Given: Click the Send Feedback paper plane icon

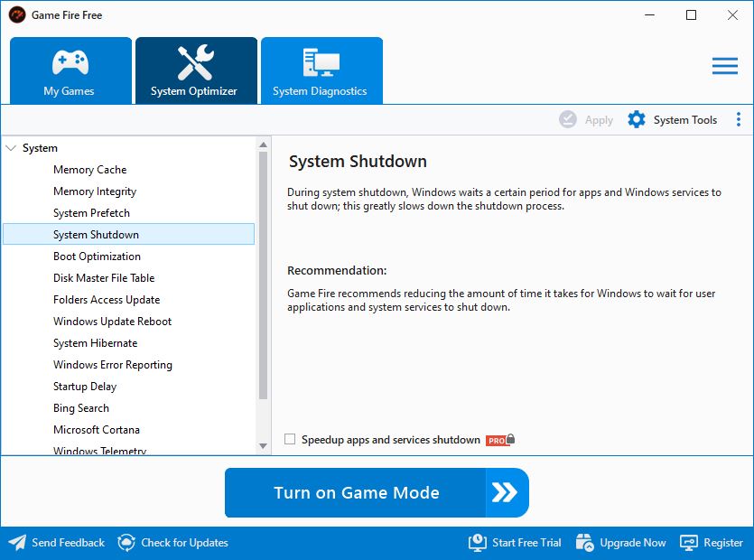Looking at the screenshot, I should 17,543.
